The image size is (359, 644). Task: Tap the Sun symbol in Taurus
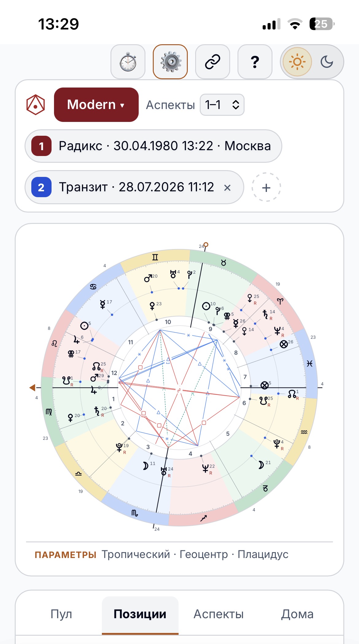(206, 306)
